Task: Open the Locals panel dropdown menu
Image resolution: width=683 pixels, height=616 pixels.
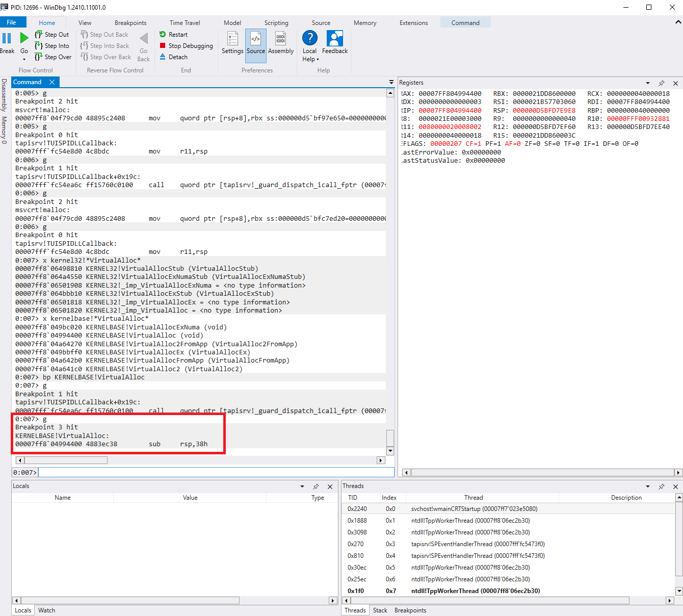Action: (301, 486)
